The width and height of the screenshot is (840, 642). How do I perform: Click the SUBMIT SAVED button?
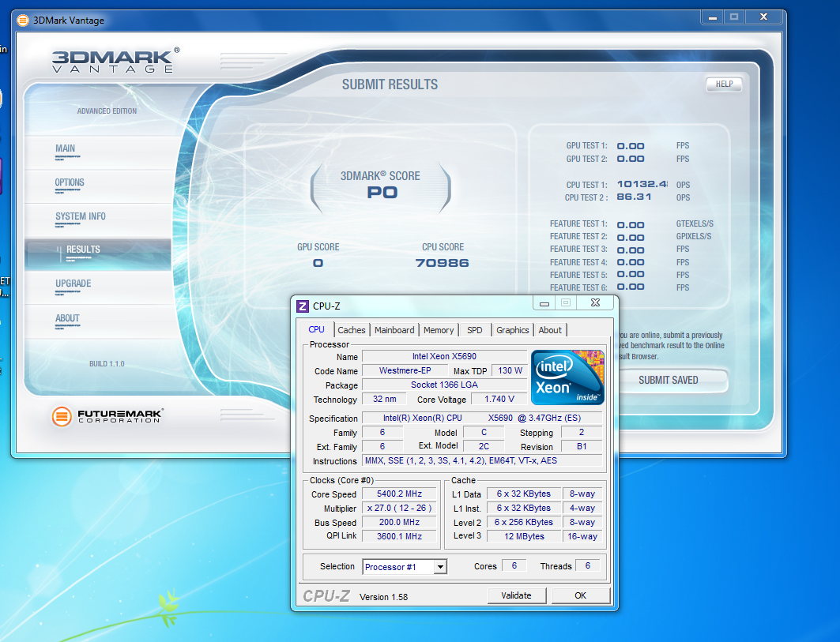coord(669,380)
